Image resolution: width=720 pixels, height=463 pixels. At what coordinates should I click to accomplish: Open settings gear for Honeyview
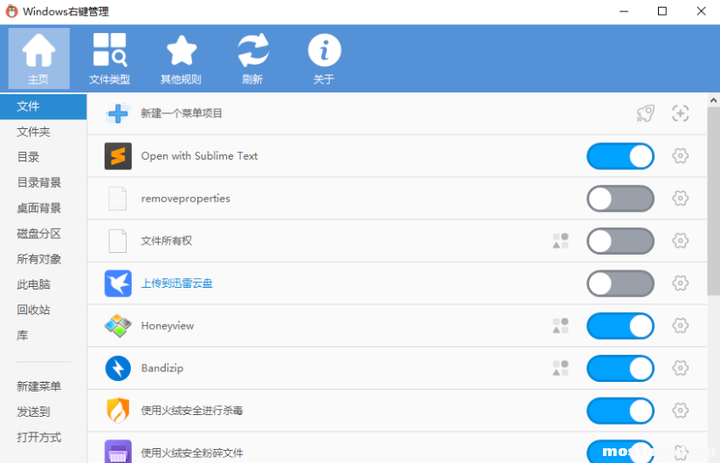[680, 326]
